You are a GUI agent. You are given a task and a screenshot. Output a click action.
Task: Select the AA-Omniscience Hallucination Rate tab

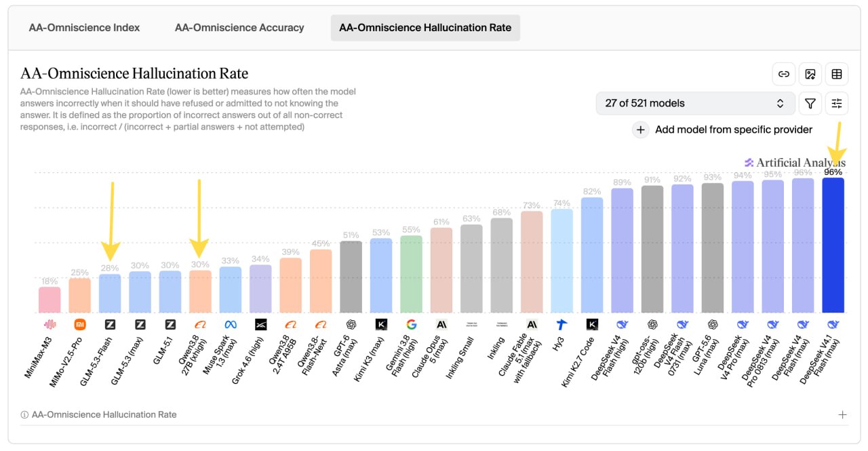[x=425, y=28]
